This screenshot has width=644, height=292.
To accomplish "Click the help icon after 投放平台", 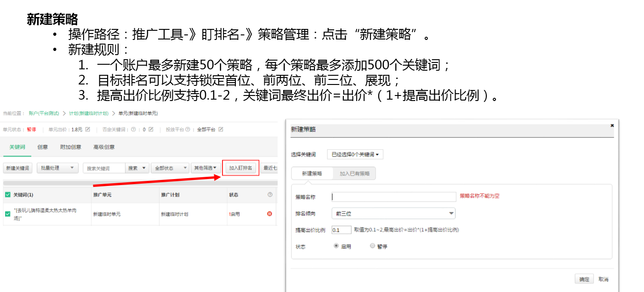I will (x=188, y=129).
